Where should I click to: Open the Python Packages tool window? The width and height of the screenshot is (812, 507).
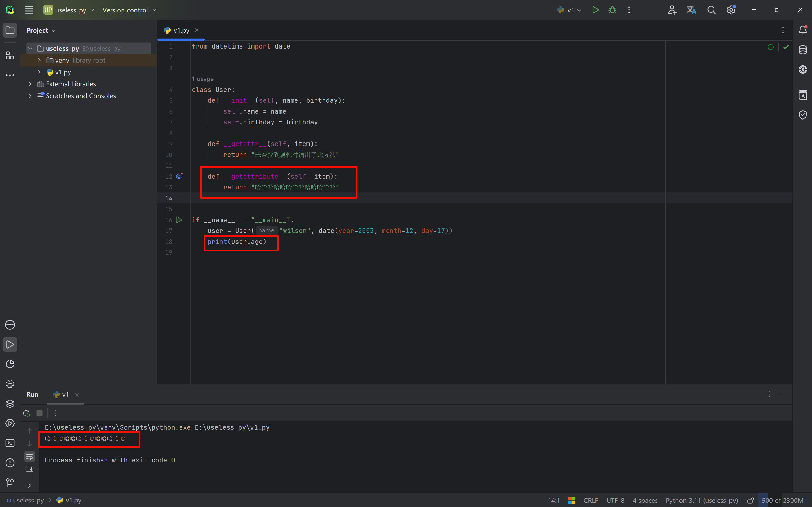[x=10, y=404]
